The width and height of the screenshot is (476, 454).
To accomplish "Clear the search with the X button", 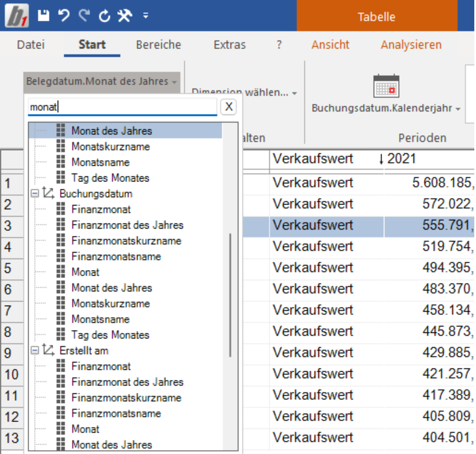I will pos(229,107).
